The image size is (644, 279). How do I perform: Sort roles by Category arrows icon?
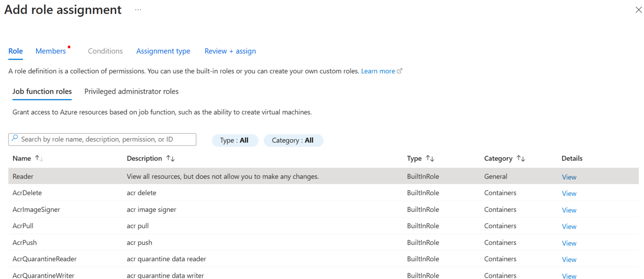[521, 158]
